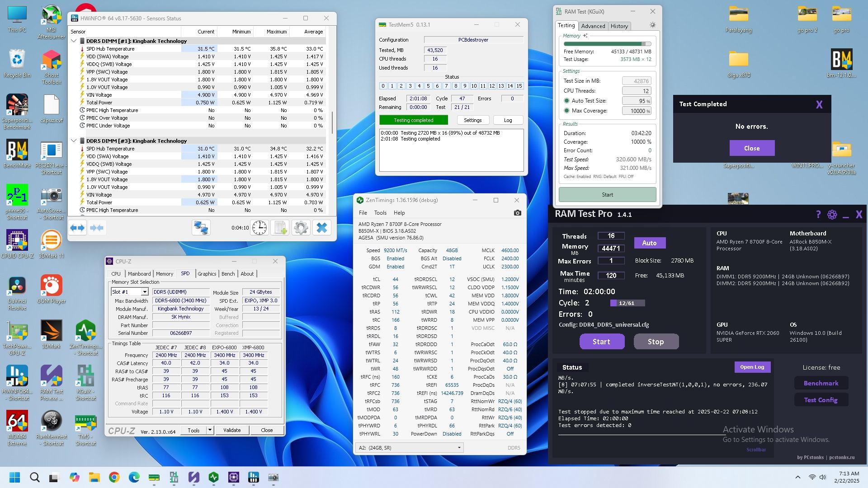868x488 pixels.
Task: Toggle Auto Test Size radio option
Action: 566,101
